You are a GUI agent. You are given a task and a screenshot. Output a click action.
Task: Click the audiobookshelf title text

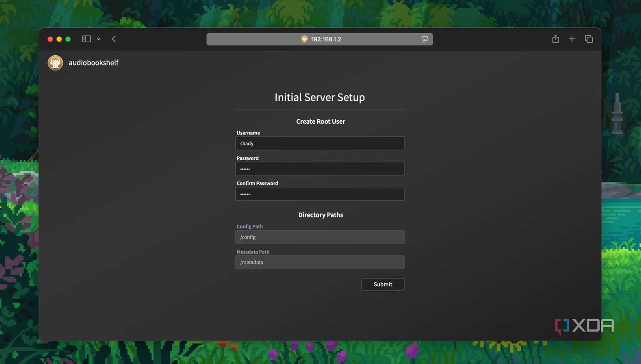pos(93,63)
